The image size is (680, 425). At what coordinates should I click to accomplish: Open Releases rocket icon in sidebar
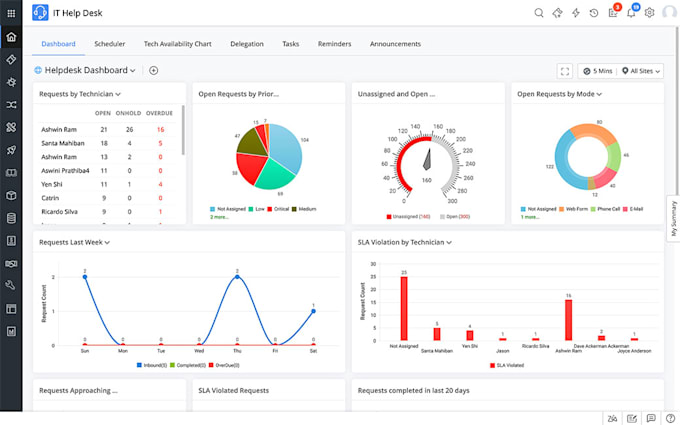click(x=11, y=150)
